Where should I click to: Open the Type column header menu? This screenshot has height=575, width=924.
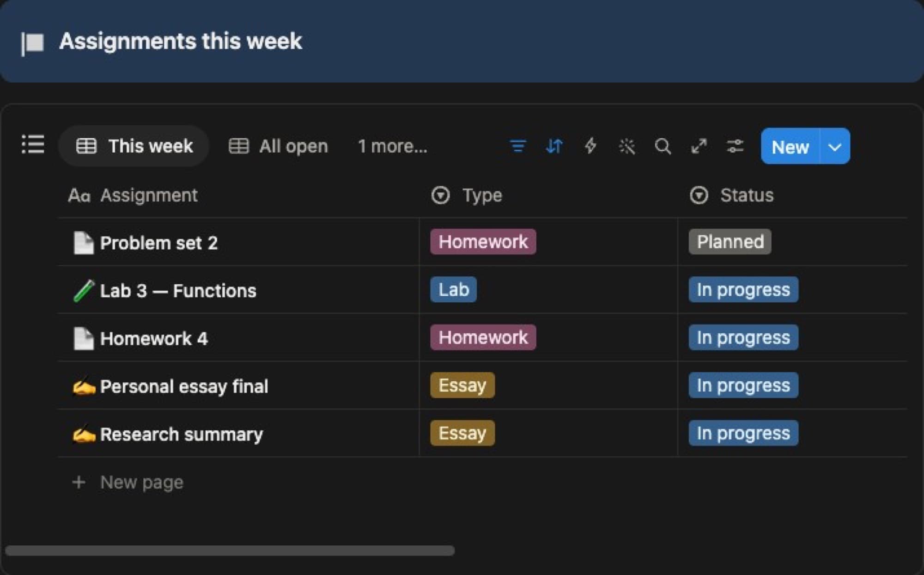pos(467,195)
